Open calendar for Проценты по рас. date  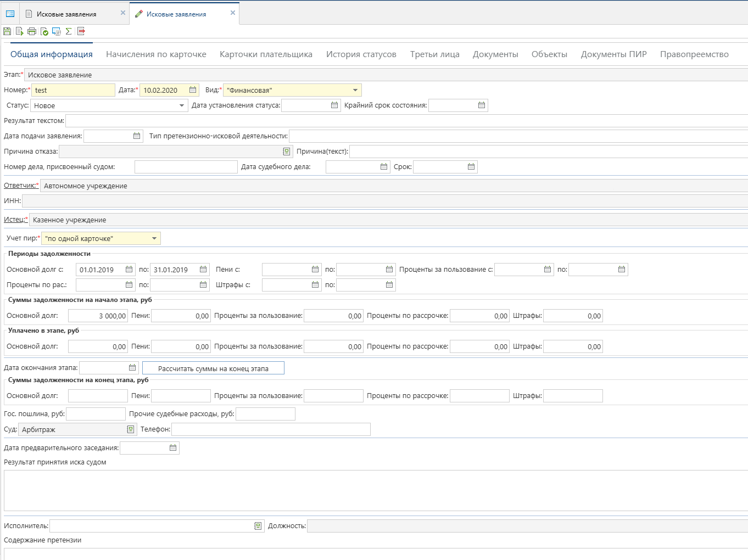point(129,285)
